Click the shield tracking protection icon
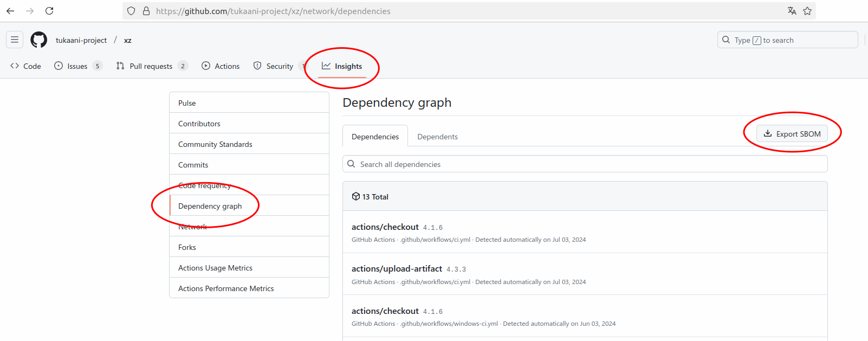Image resolution: width=868 pixels, height=341 pixels. 131,11
